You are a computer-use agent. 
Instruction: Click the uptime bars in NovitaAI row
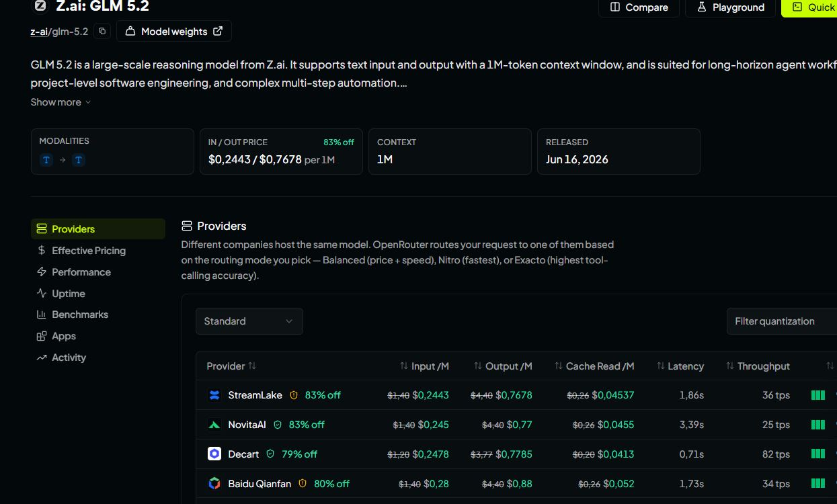click(818, 425)
